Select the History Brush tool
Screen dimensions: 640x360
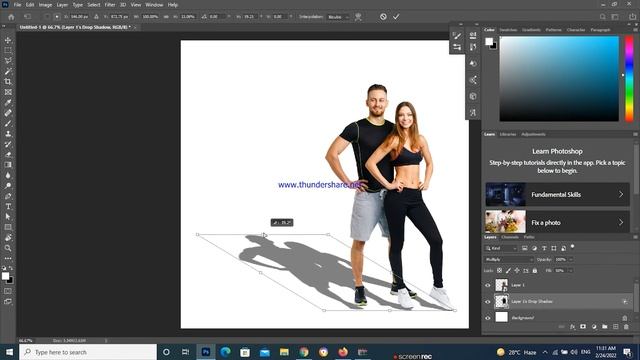click(8, 144)
